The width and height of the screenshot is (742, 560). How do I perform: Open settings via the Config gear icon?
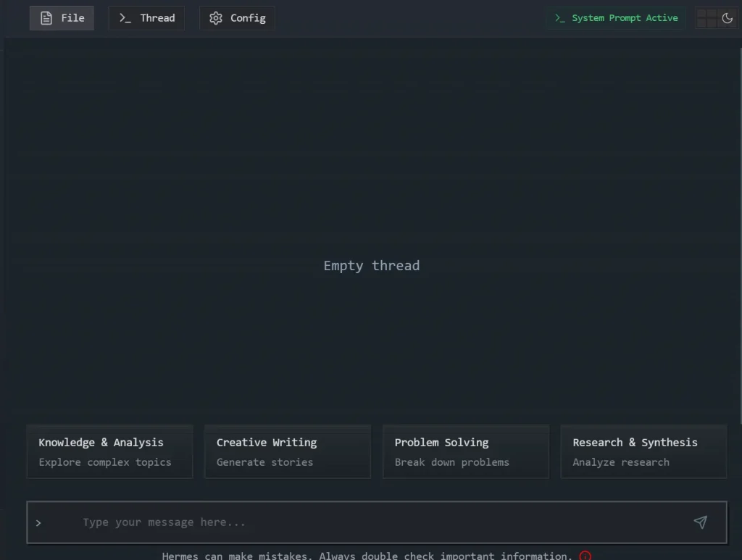coord(215,17)
